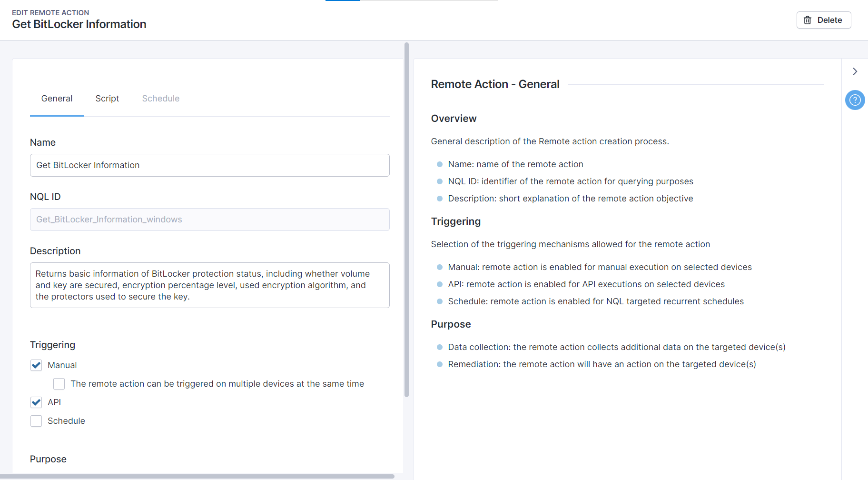Image resolution: width=868 pixels, height=480 pixels.
Task: Click inside the Description text area
Action: (209, 285)
